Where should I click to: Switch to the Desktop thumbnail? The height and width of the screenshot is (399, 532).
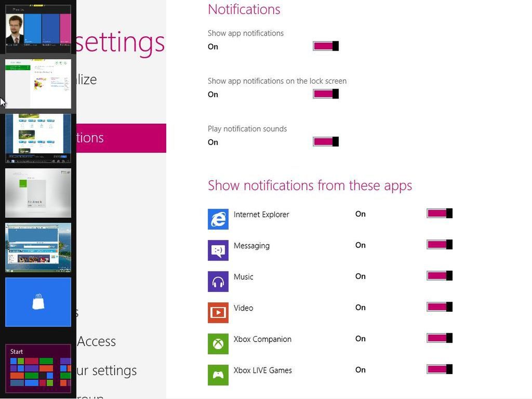point(38,248)
